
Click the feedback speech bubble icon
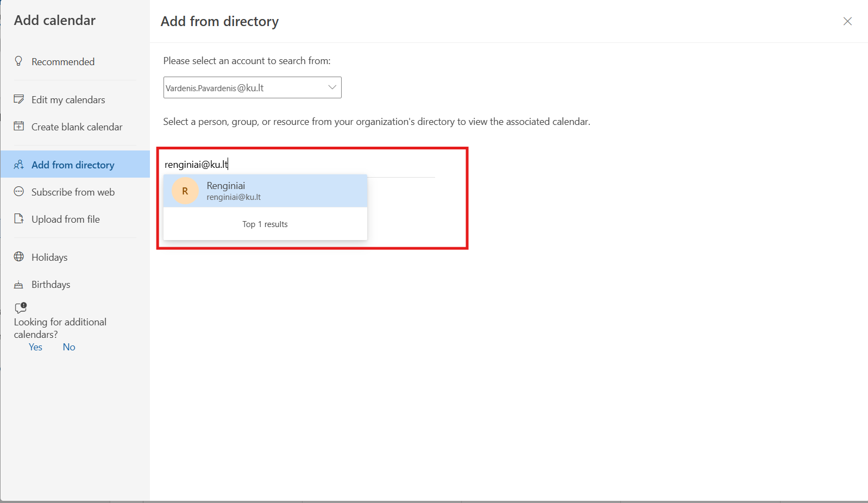[21, 308]
